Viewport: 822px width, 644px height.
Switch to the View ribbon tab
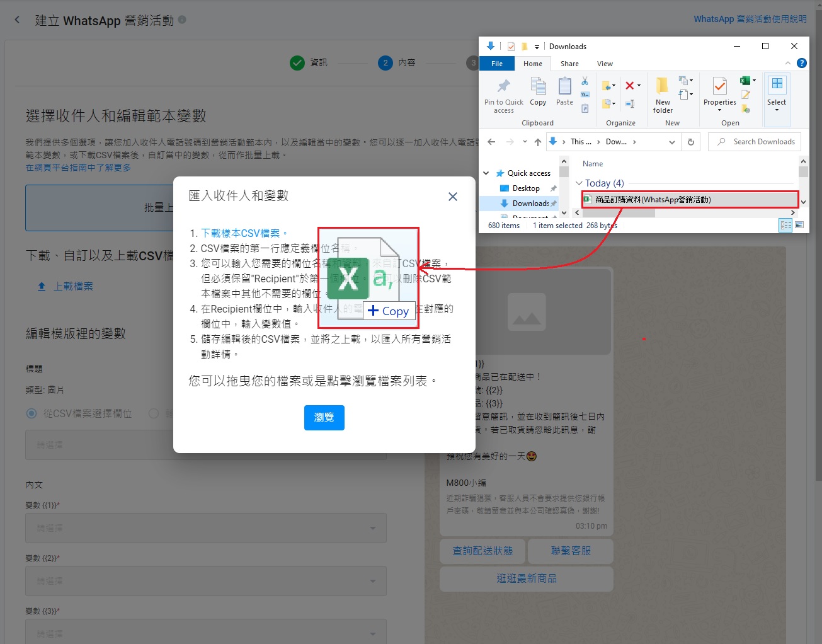[x=605, y=64]
